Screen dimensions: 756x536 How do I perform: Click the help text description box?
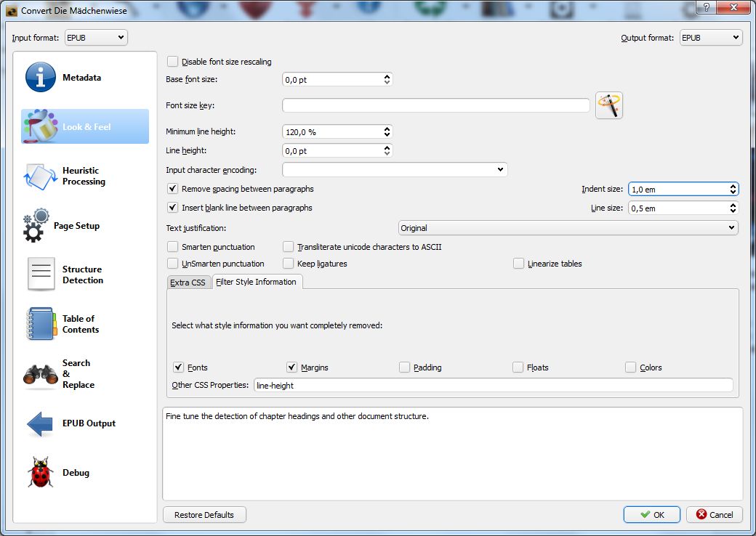452,454
